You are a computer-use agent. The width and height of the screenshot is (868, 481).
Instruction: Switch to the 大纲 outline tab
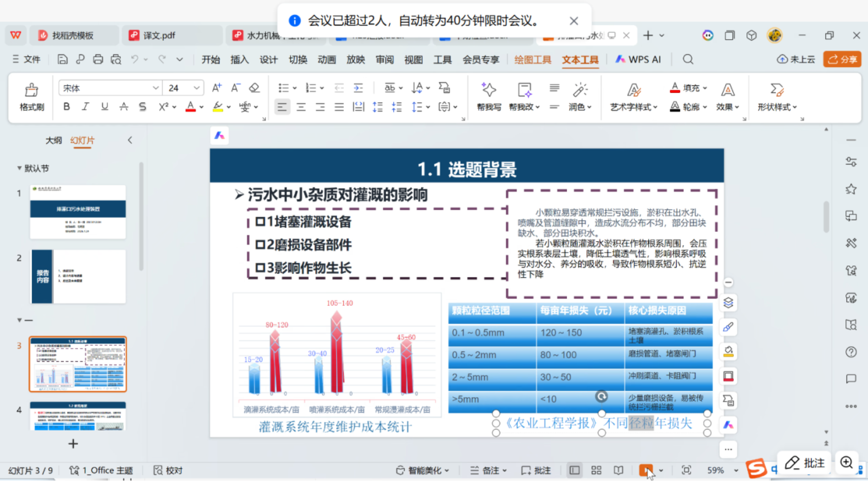(53, 140)
